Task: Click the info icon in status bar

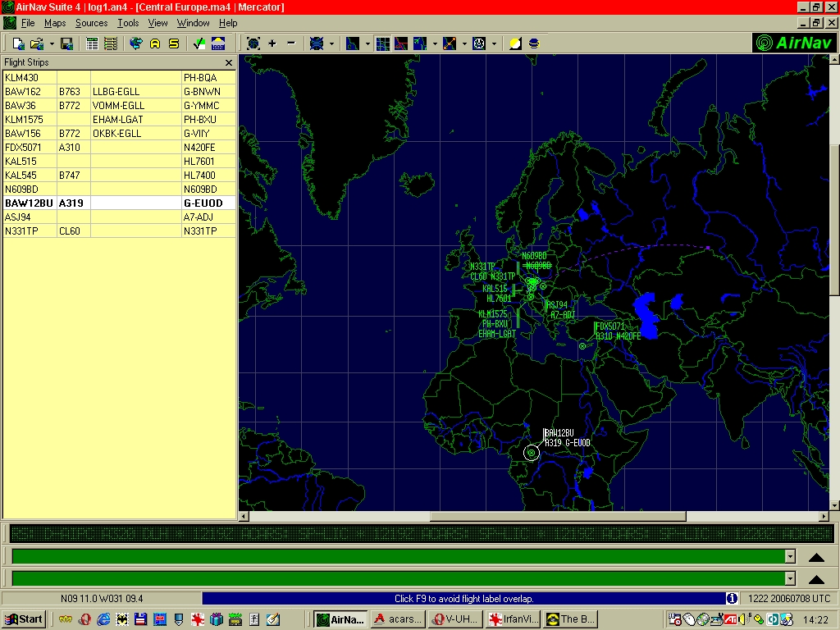Action: [732, 598]
